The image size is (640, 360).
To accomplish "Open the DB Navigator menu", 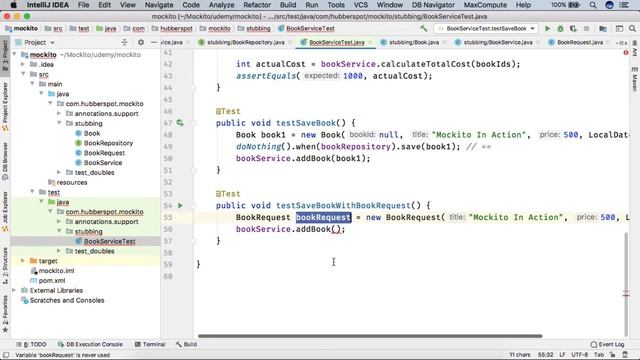I will (x=433, y=5).
